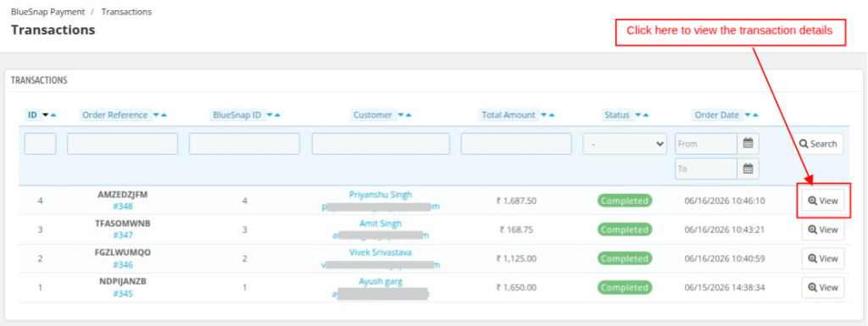
Task: Sort BlueSnap ID descending arrow
Action: click(x=270, y=115)
